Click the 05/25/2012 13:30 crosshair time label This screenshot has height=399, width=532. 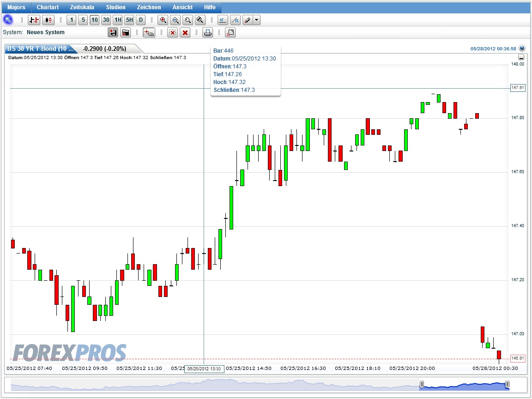tap(204, 369)
